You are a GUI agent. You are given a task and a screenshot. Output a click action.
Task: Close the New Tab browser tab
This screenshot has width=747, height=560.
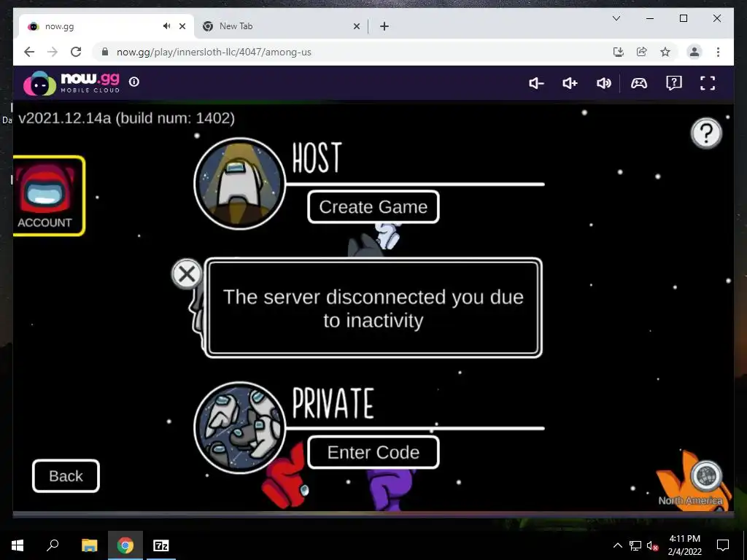[356, 26]
